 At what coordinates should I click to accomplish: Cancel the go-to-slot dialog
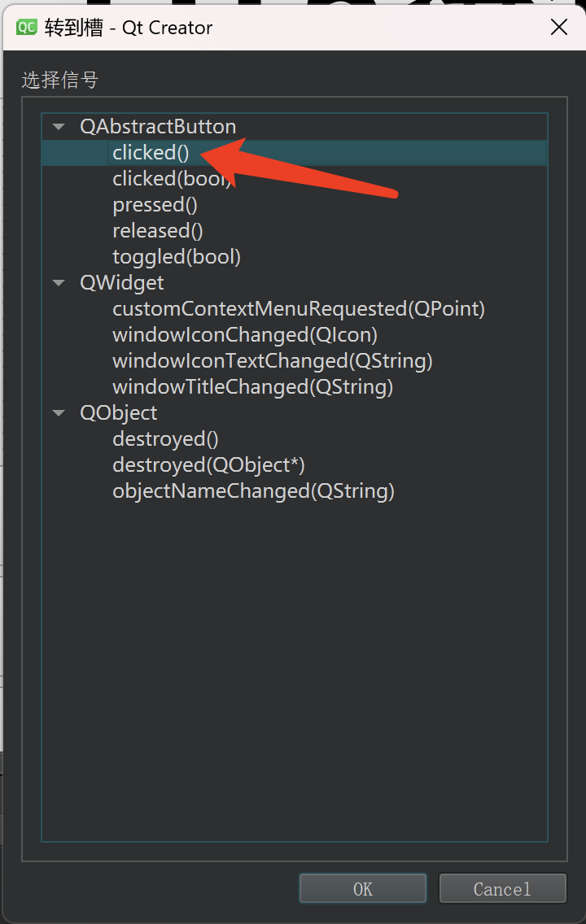point(502,888)
